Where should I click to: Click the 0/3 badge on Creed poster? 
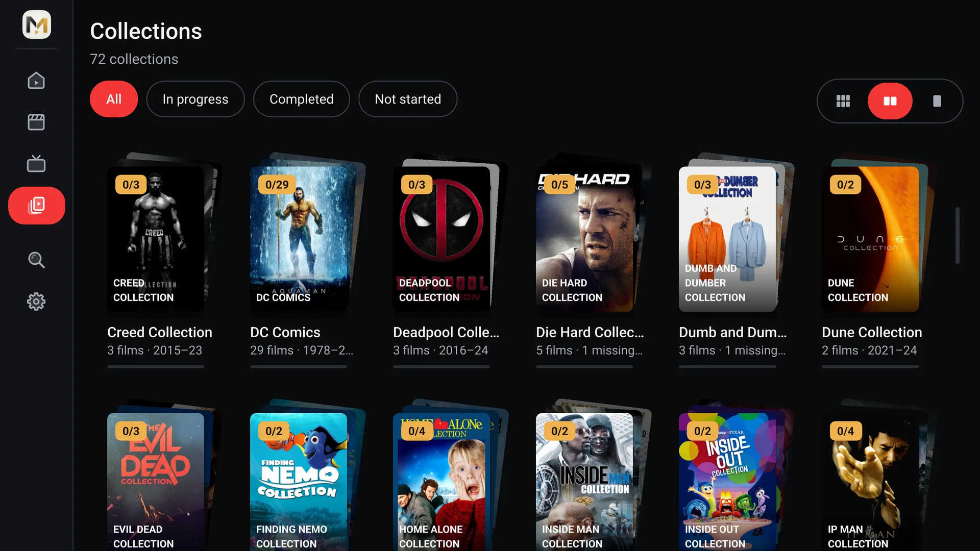[x=131, y=185]
